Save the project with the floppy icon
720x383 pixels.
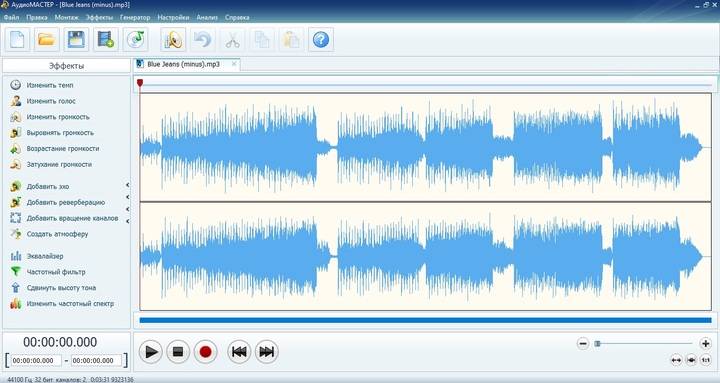pos(76,39)
